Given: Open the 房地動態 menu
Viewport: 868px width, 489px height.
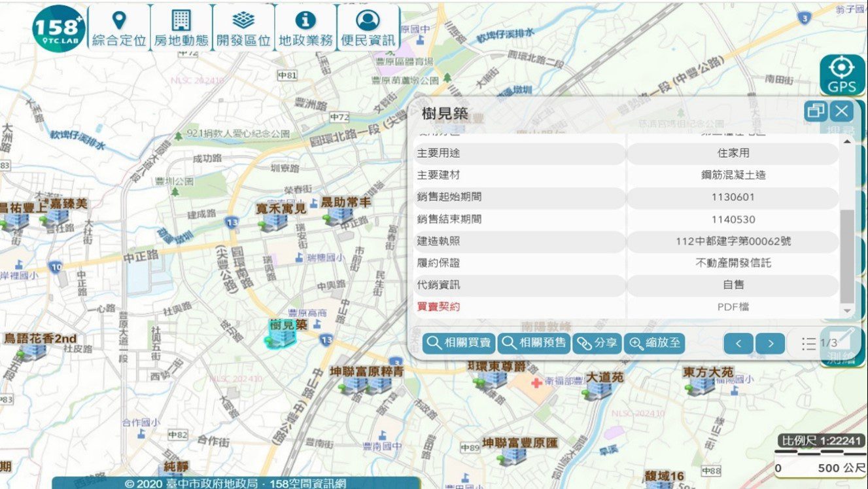Looking at the screenshot, I should click(181, 27).
